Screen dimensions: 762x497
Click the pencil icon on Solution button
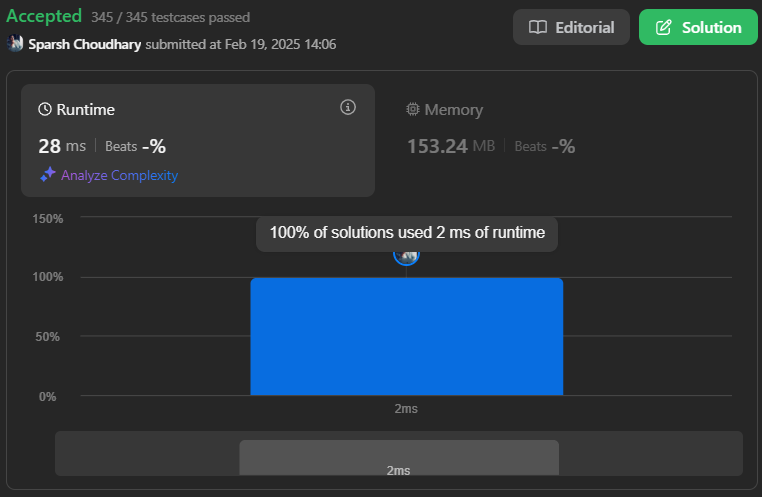point(663,28)
